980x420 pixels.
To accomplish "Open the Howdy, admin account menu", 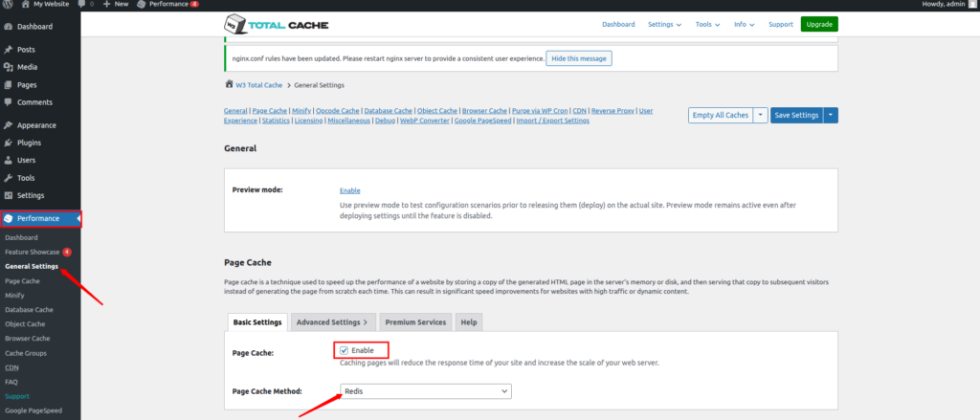I will [948, 4].
